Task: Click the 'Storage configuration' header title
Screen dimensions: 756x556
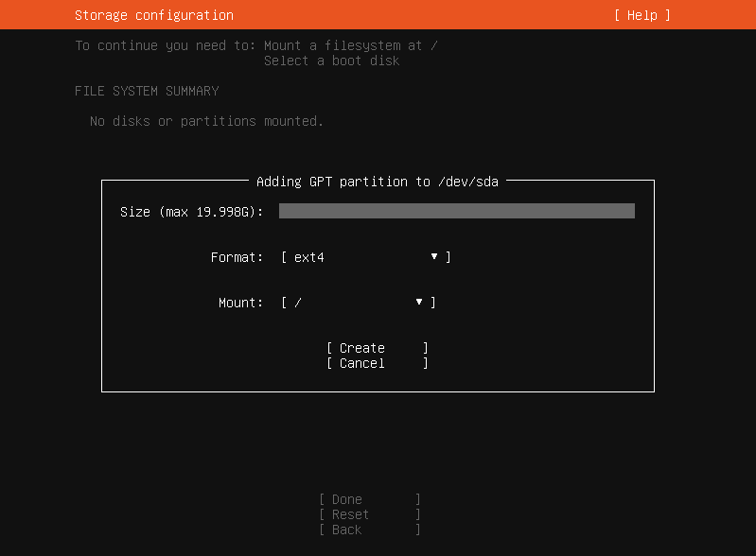Action: coord(154,15)
